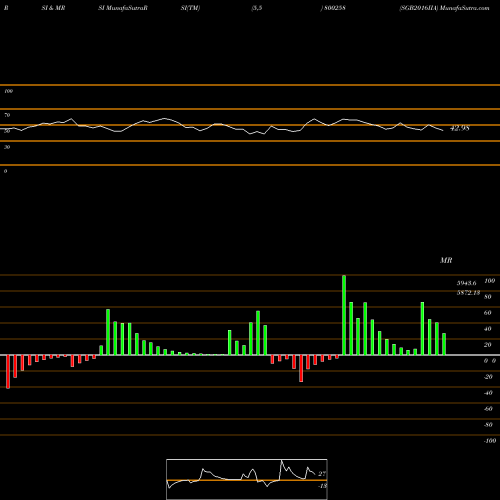
Task: Click the SI & MR header text
Action: tap(53, 8)
